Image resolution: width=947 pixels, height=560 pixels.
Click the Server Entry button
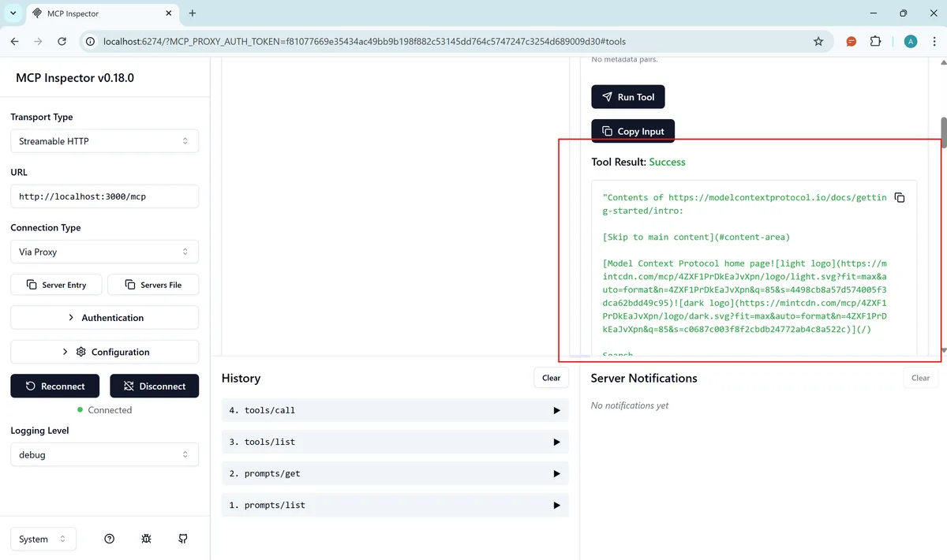[56, 285]
